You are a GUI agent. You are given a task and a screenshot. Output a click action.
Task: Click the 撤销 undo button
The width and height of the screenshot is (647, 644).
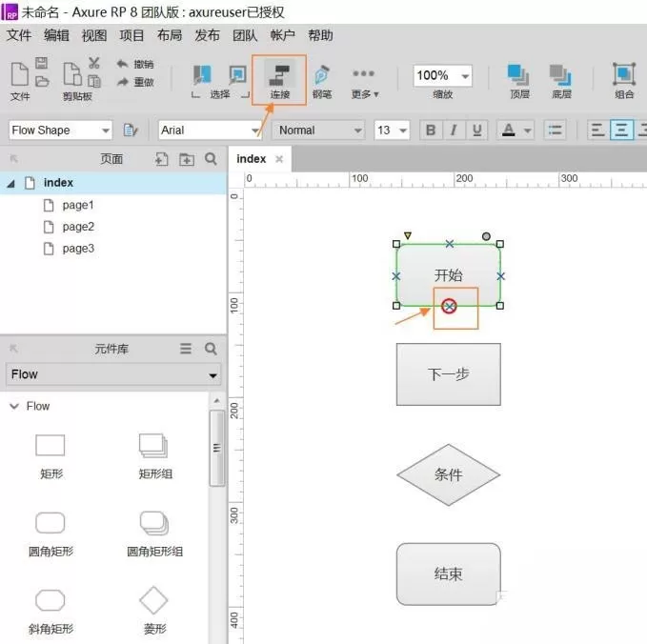[135, 65]
